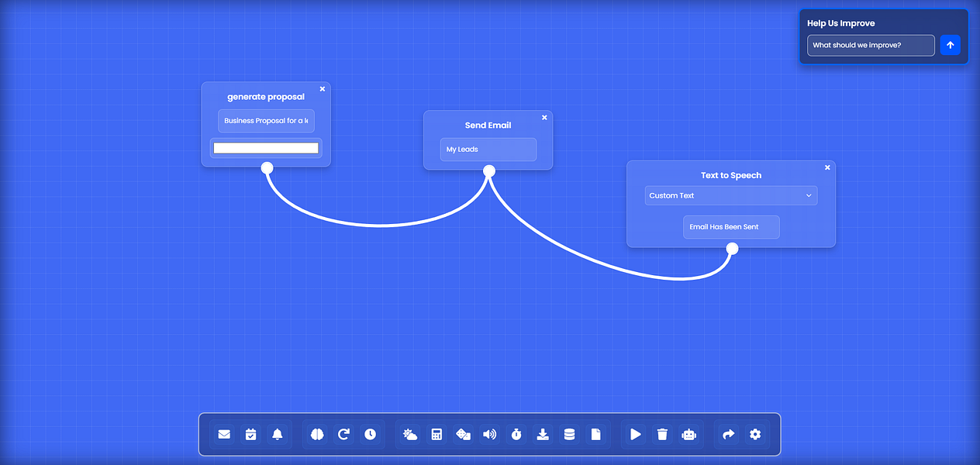Add a weather node via cloud-sun icon
Image resolution: width=980 pixels, height=465 pixels.
point(410,434)
